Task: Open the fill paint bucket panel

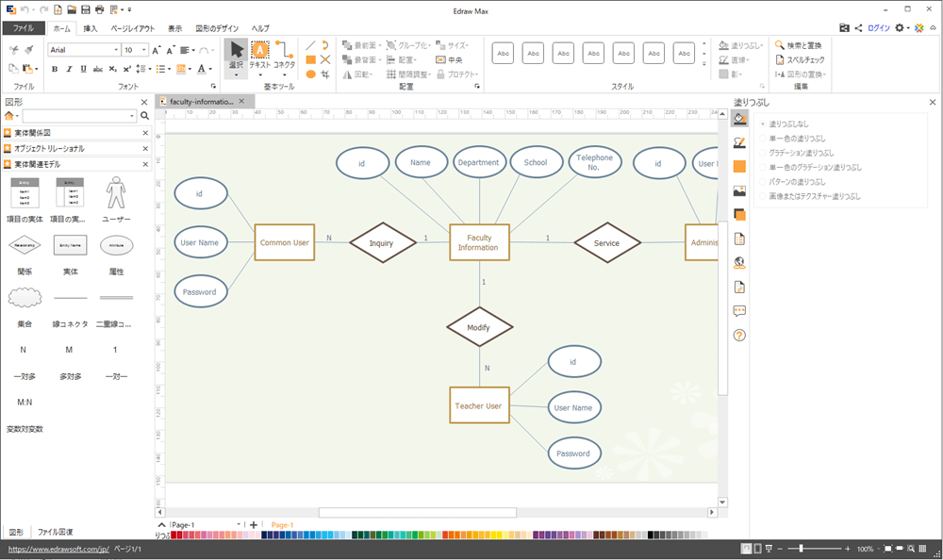Action: coord(739,119)
